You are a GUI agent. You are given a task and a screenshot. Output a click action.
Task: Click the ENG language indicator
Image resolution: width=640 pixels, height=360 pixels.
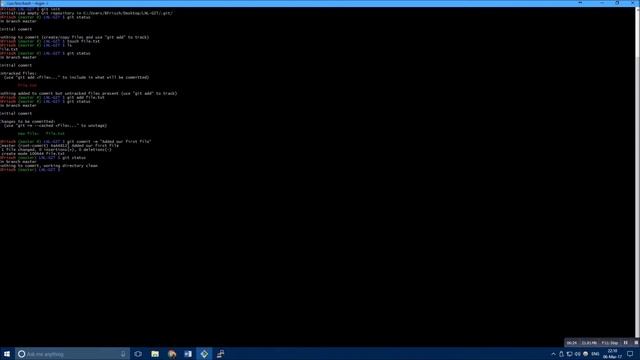point(595,354)
